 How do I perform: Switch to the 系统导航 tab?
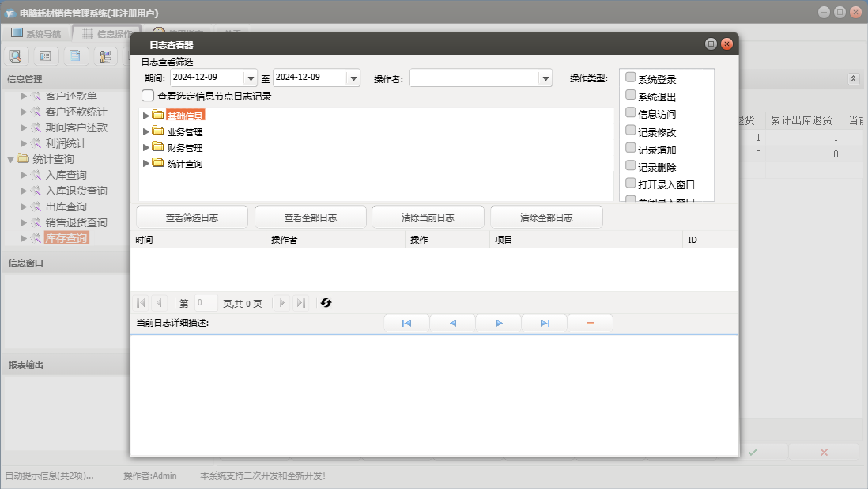pos(36,34)
